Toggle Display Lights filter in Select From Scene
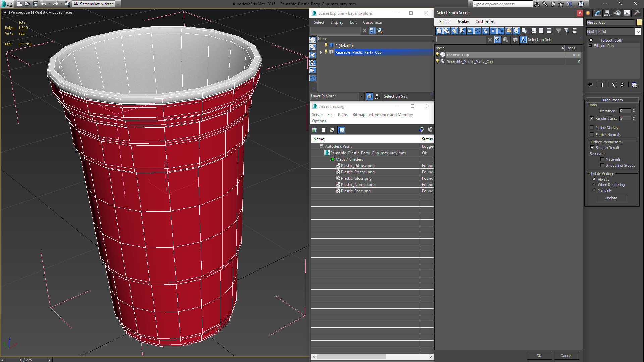Viewport: 644px width, 362px height. click(x=454, y=31)
